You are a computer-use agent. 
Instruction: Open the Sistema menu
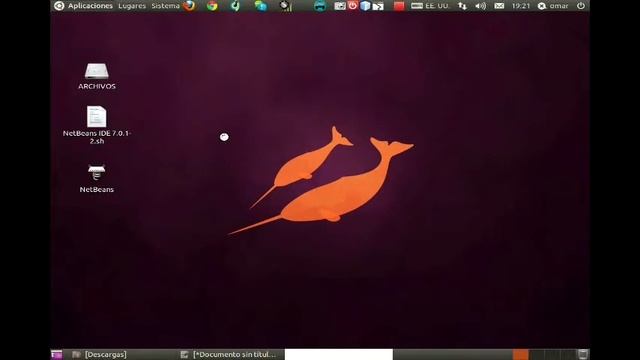[165, 6]
